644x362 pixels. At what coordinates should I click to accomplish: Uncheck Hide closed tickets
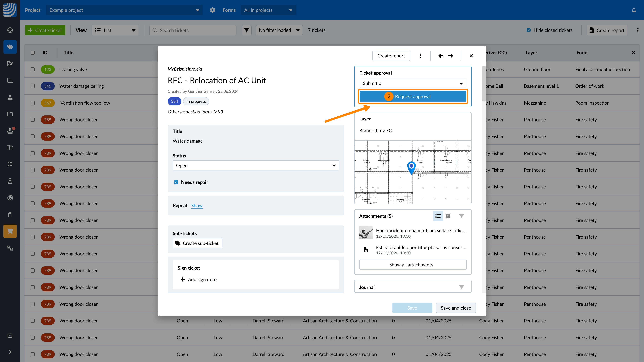coord(528,30)
